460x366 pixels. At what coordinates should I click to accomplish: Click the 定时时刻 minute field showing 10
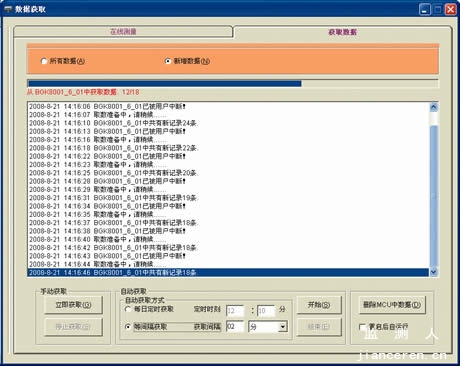266,311
